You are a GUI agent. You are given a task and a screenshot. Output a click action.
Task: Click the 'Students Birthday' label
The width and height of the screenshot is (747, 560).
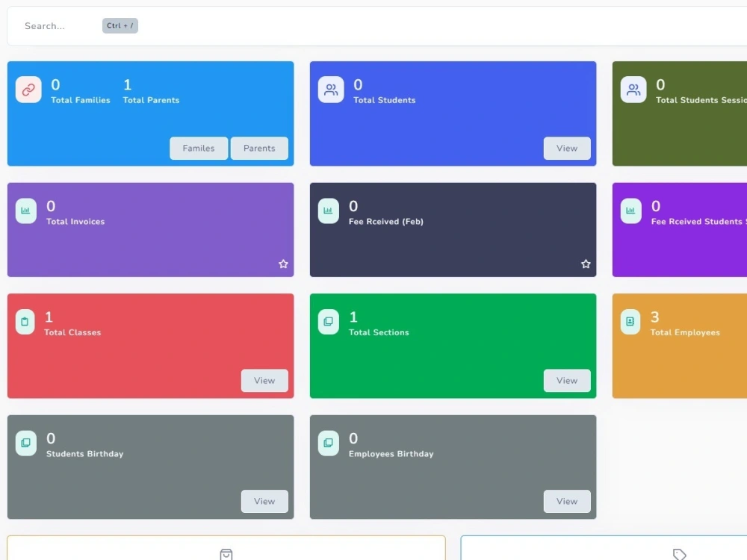[x=85, y=454]
